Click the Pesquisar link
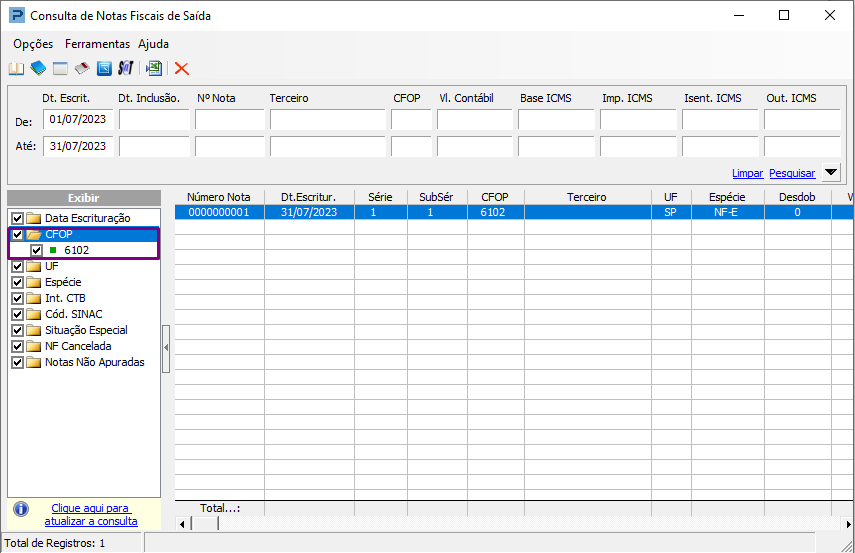855x553 pixels. pyautogui.click(x=792, y=173)
